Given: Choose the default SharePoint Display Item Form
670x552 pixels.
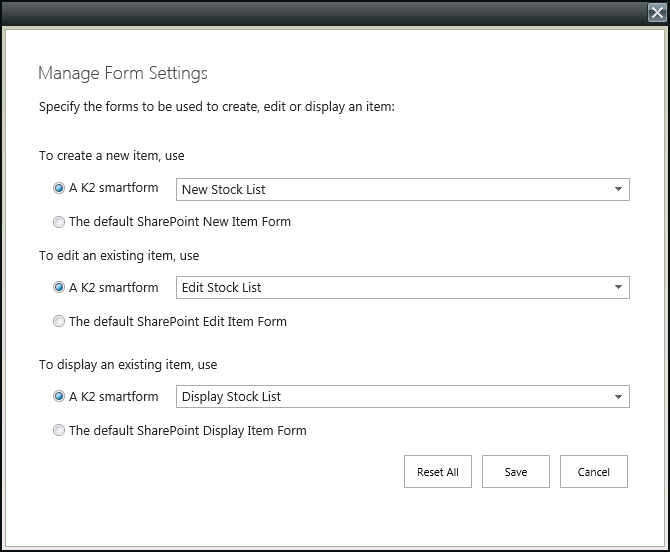Looking at the screenshot, I should [59, 431].
